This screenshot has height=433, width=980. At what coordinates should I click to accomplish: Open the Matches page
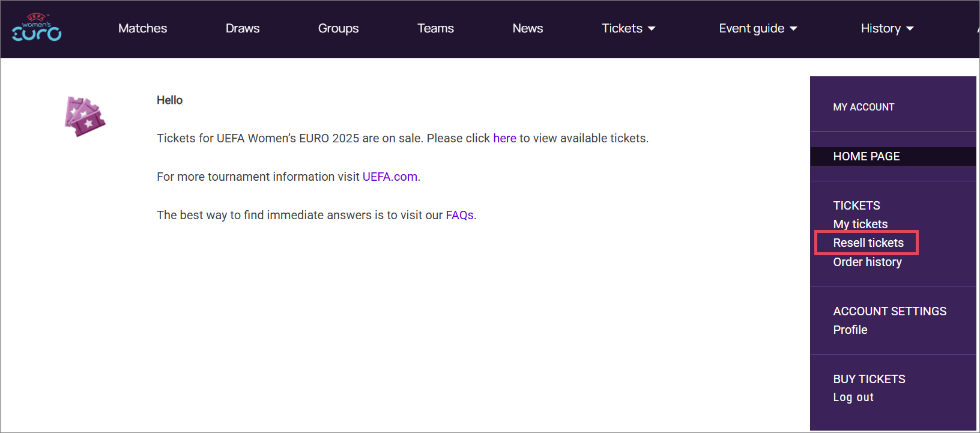pyautogui.click(x=142, y=28)
